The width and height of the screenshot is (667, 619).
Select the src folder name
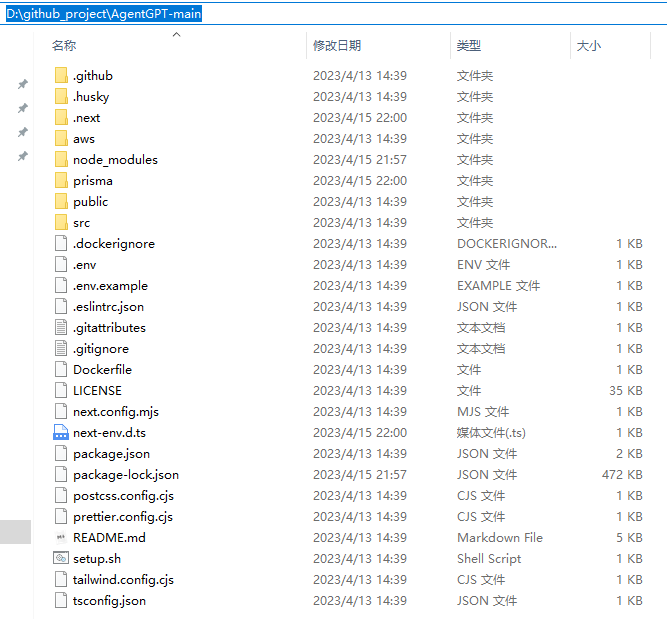pyautogui.click(x=81, y=222)
